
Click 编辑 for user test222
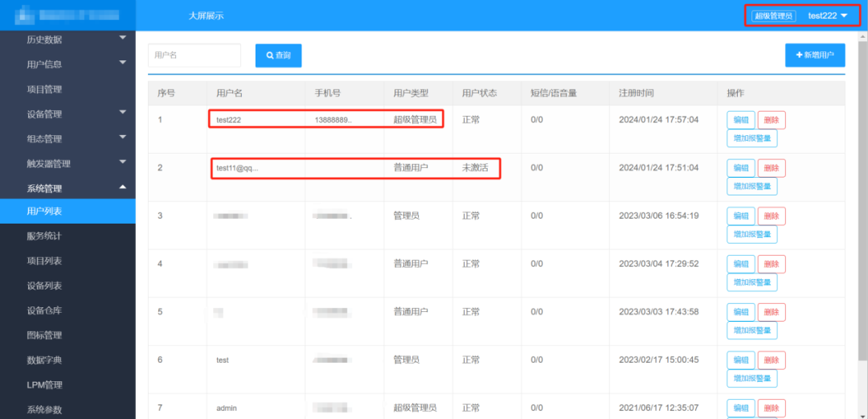(x=741, y=121)
